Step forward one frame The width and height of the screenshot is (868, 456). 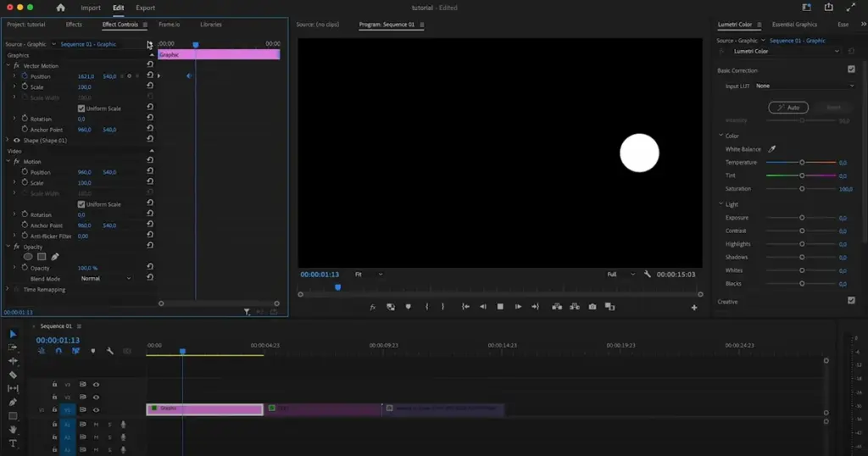518,307
